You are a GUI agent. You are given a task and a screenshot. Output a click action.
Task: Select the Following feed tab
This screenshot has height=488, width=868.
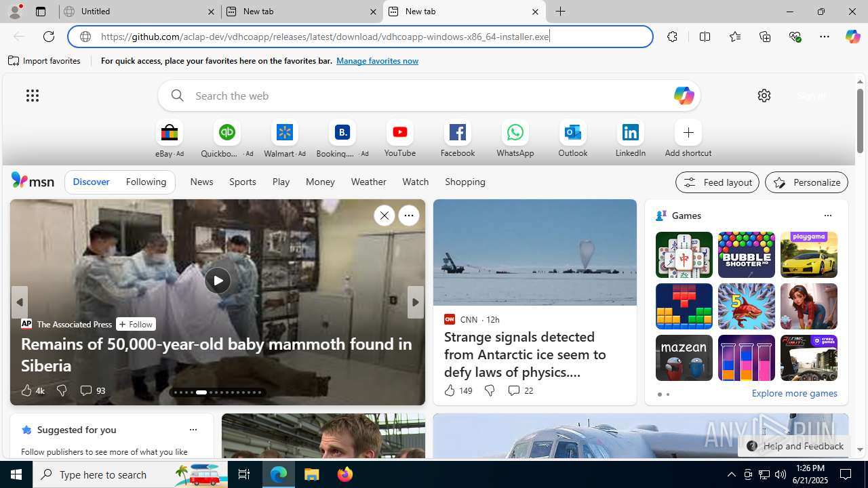(146, 182)
